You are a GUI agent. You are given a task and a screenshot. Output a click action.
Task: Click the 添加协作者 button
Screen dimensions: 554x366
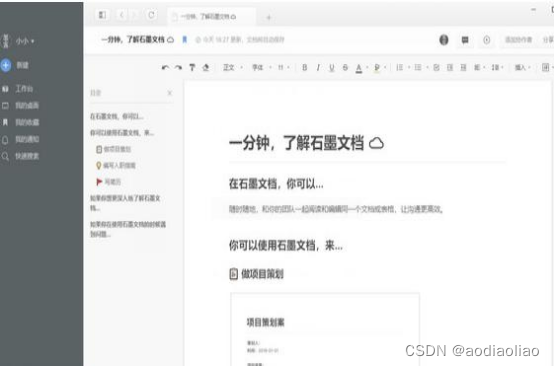518,40
